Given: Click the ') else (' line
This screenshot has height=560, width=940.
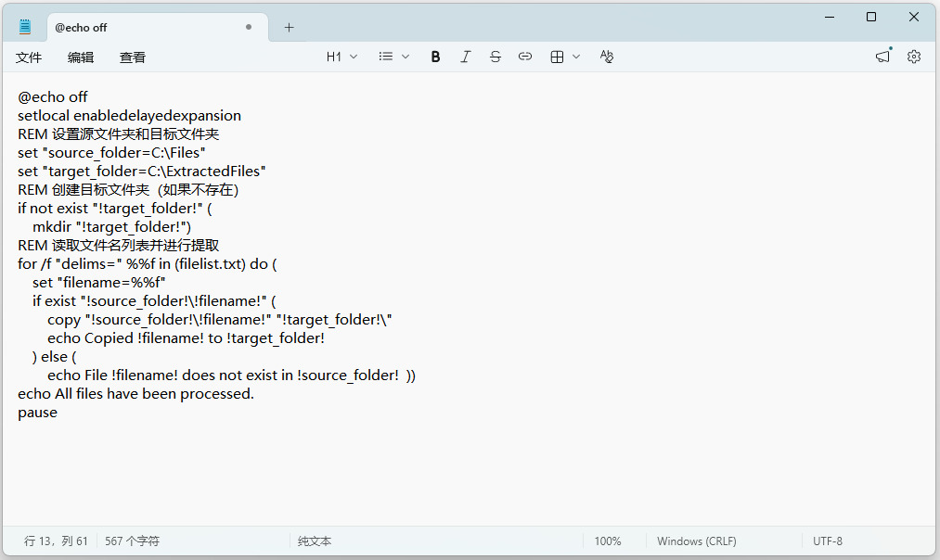Looking at the screenshot, I should click(x=55, y=357).
